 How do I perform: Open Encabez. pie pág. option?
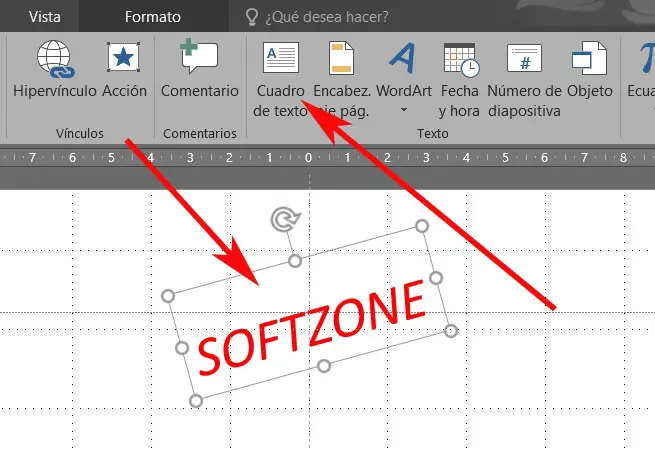pyautogui.click(x=341, y=79)
